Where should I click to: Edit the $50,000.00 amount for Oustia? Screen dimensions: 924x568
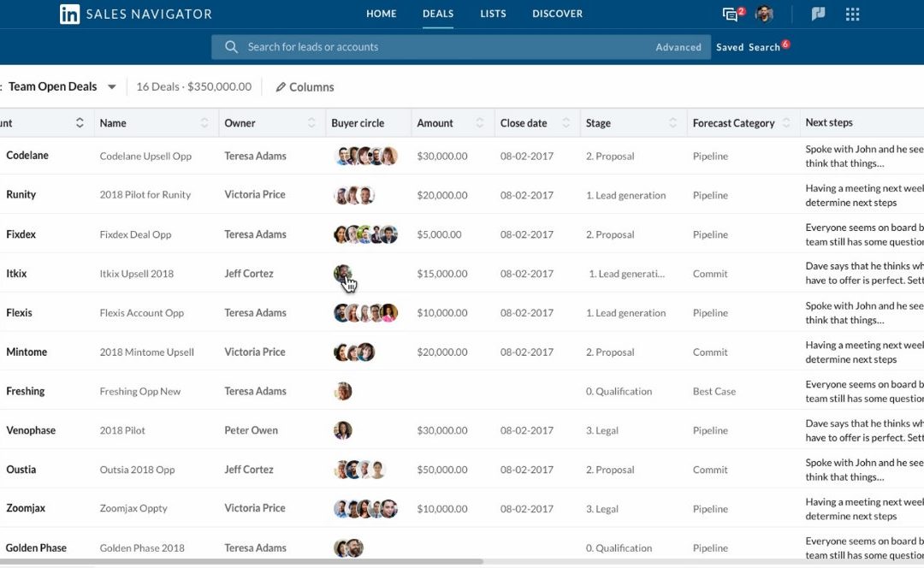(x=442, y=470)
